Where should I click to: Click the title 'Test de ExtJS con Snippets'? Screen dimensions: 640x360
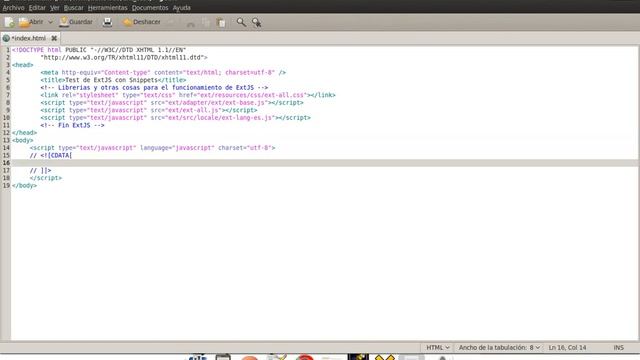pyautogui.click(x=111, y=80)
